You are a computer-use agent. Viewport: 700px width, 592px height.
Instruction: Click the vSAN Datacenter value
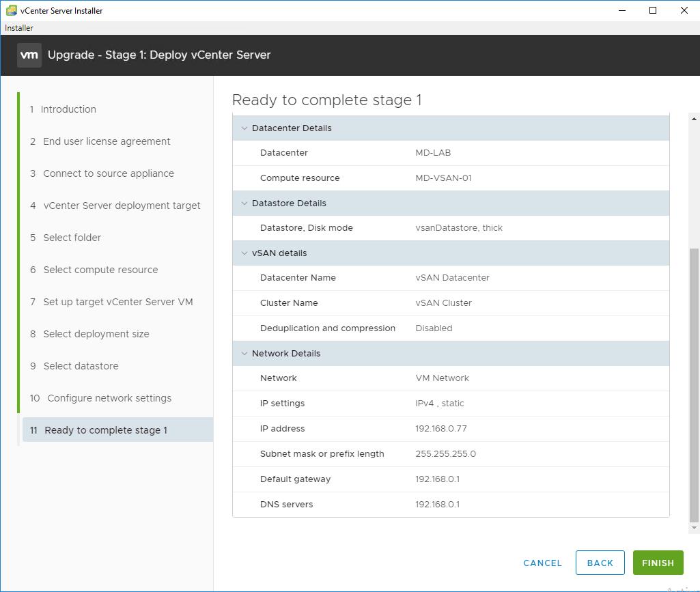coord(452,278)
